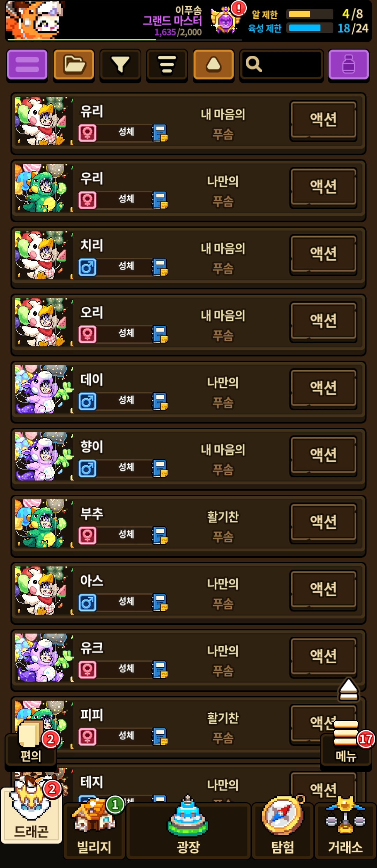Open the 메뉴 button with 17 badge
Image resolution: width=377 pixels, height=868 pixels.
[346, 744]
